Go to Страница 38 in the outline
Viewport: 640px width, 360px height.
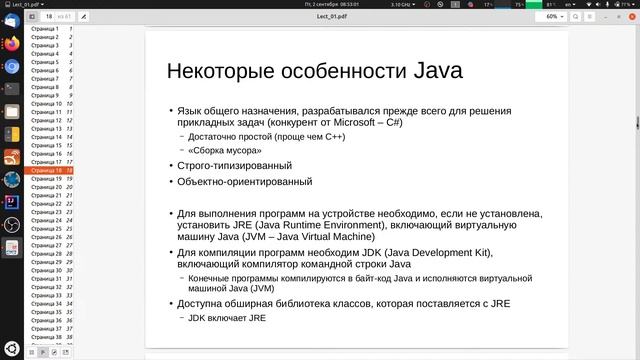tap(49, 337)
